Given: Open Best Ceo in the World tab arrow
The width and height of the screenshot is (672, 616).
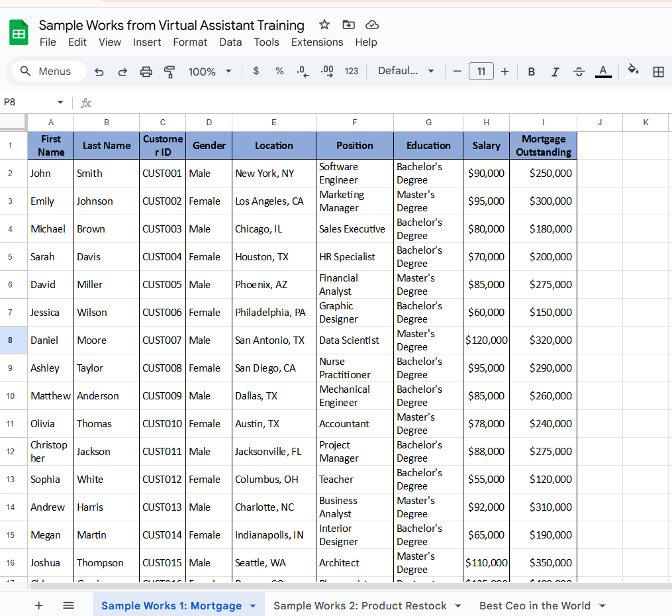Looking at the screenshot, I should [x=602, y=605].
